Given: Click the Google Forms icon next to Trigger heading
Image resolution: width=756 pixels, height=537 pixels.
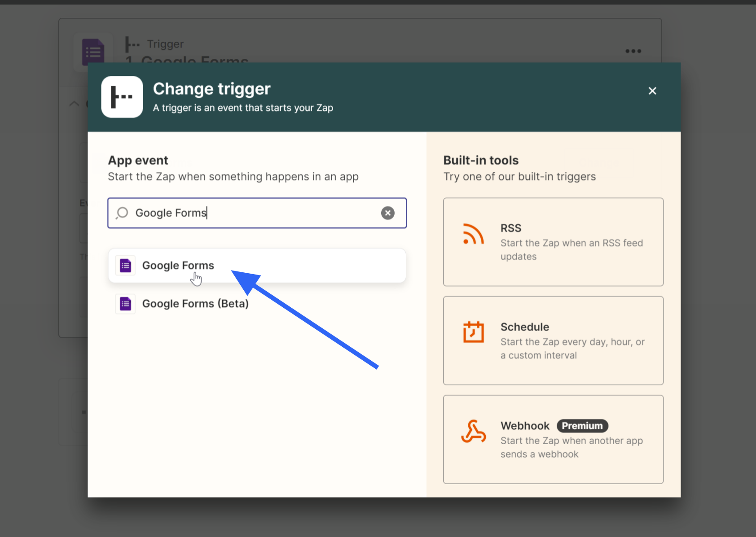Looking at the screenshot, I should coord(93,52).
